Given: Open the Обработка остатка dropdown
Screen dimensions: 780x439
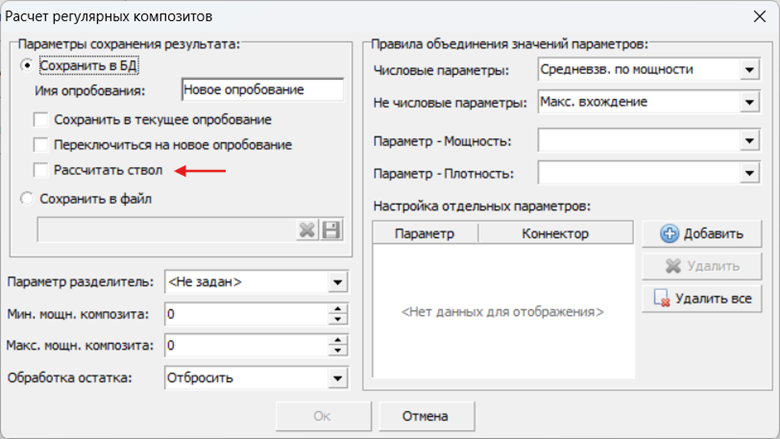Looking at the screenshot, I should (336, 378).
